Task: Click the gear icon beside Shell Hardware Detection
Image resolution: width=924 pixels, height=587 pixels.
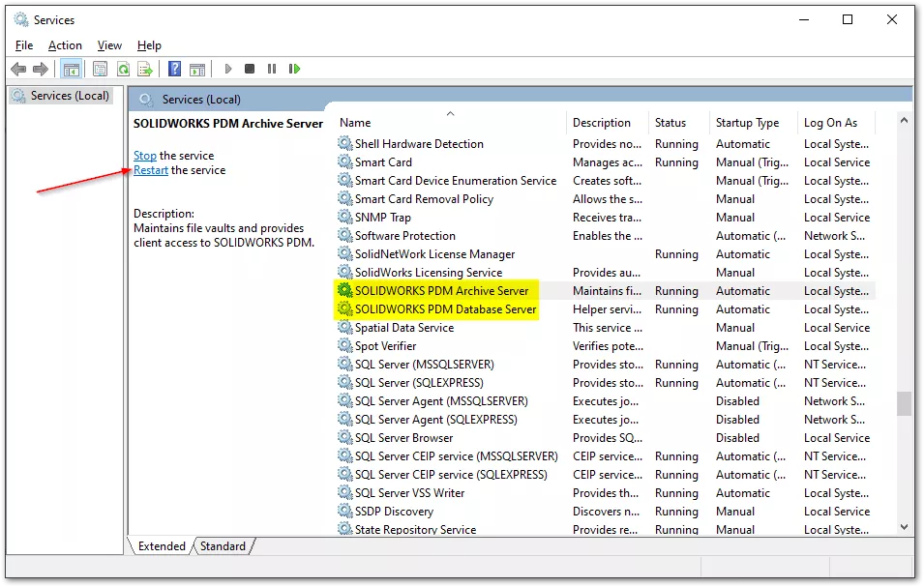Action: (x=344, y=143)
